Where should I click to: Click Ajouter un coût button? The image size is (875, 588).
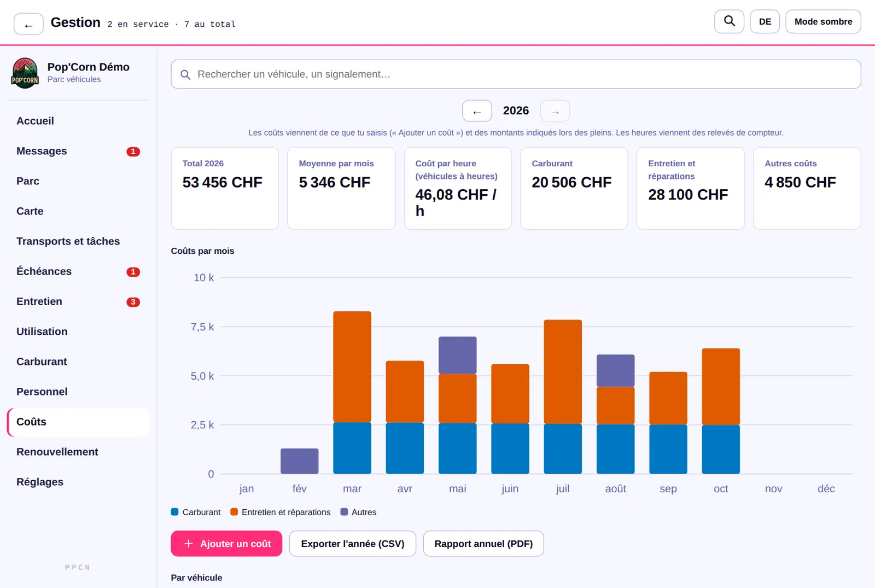click(226, 544)
